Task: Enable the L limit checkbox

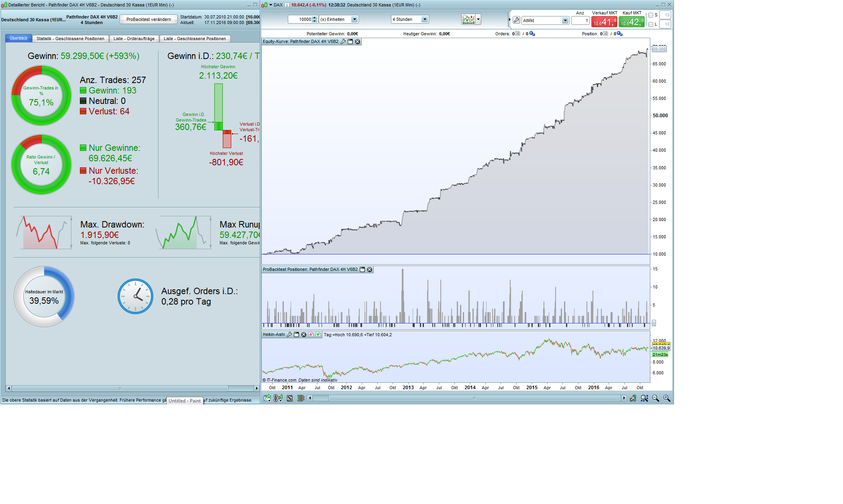Action: [x=651, y=24]
